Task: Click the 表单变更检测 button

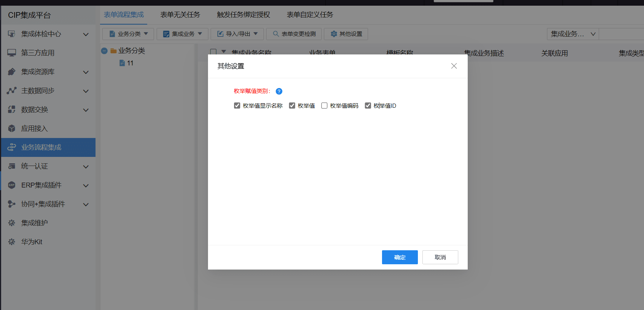Action: [x=294, y=34]
